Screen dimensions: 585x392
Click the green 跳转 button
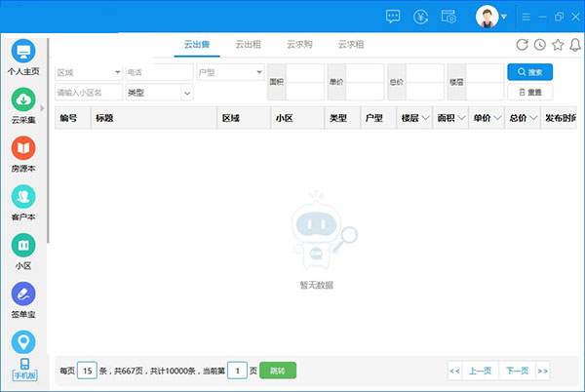coord(278,371)
